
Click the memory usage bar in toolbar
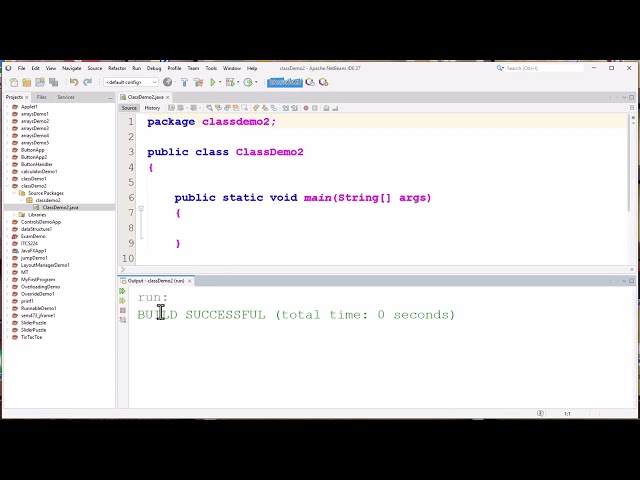[285, 82]
